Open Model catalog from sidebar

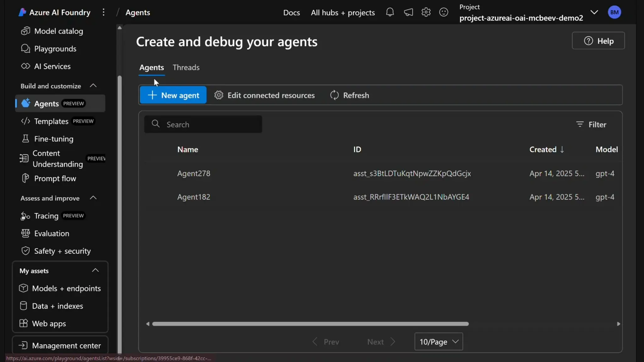58,31
